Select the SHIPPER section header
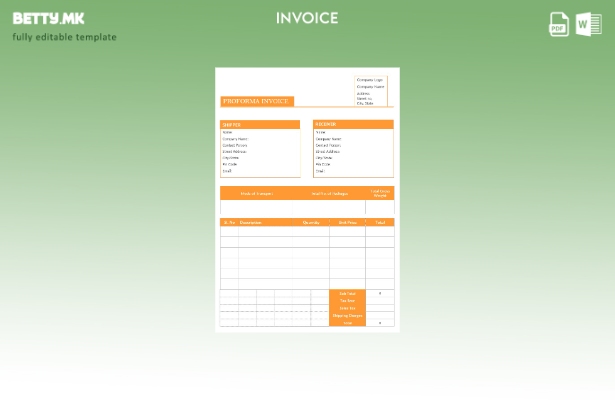The width and height of the screenshot is (615, 400). 259,125
